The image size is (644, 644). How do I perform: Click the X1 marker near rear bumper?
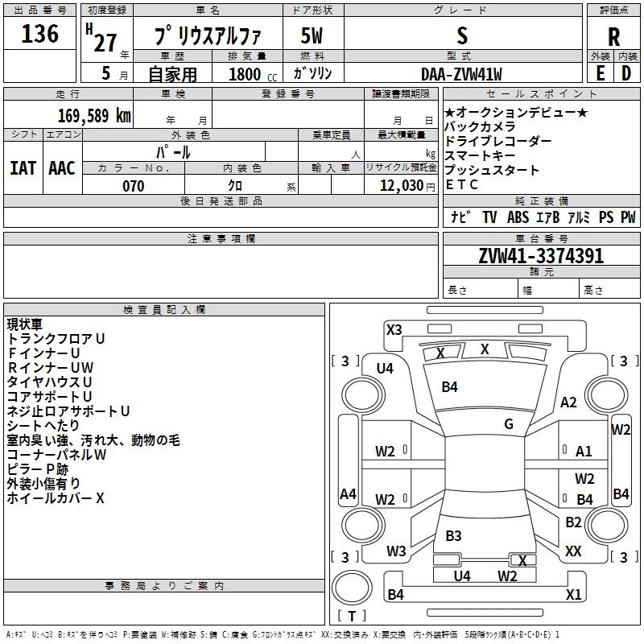[x=573, y=595]
